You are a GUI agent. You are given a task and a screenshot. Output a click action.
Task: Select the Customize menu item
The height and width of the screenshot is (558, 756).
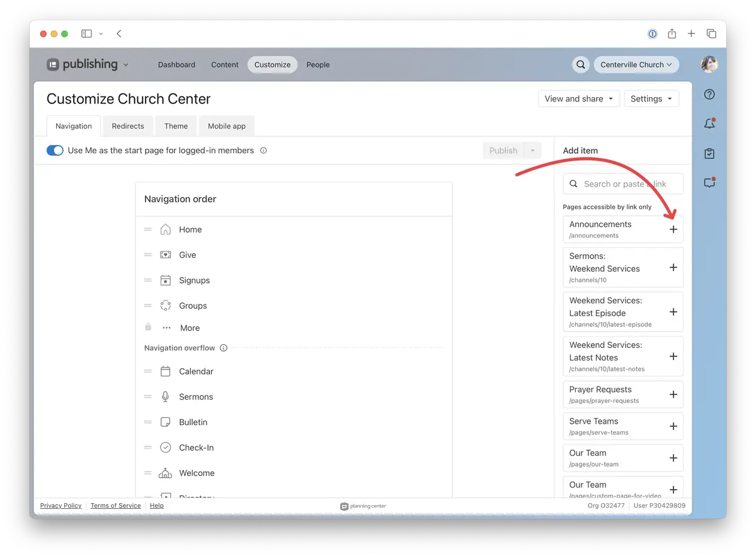272,64
